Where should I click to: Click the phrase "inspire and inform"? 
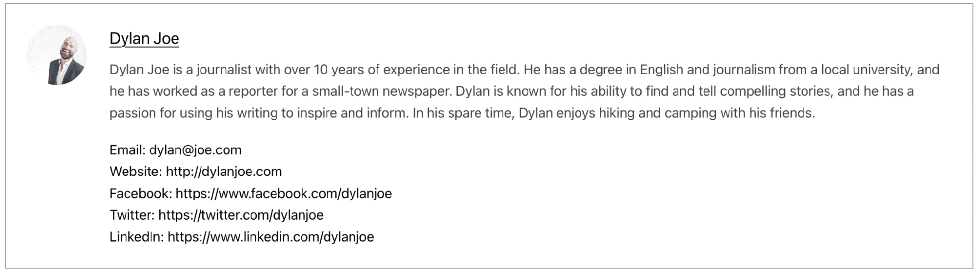tap(351, 113)
